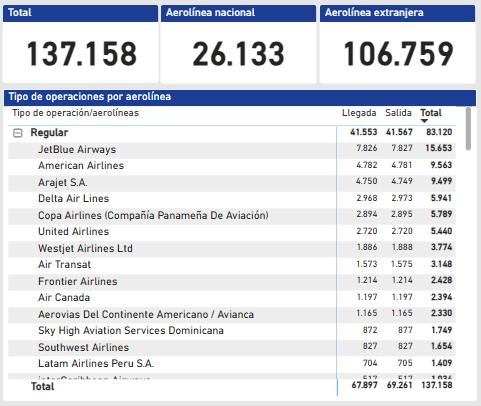
Task: Click JetBlue total value 15.653
Action: 439,148
